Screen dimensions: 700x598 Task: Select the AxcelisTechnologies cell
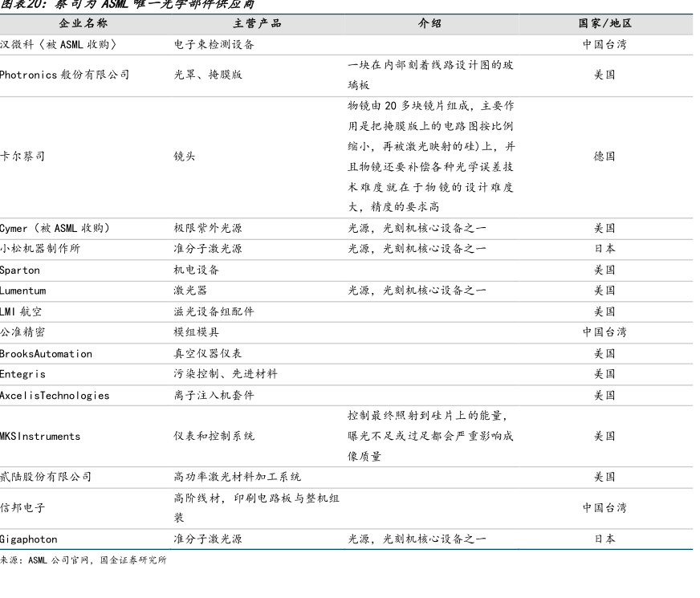(x=55, y=395)
